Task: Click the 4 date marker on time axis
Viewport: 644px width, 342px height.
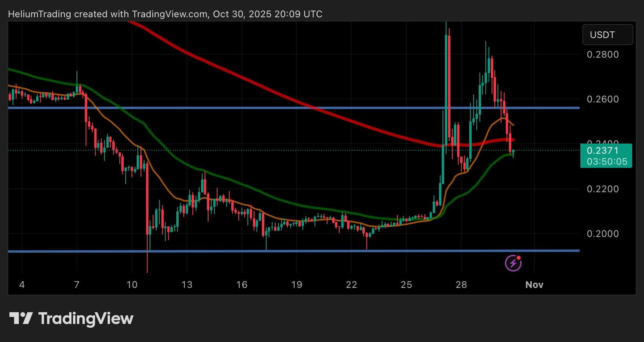Action: click(x=22, y=285)
